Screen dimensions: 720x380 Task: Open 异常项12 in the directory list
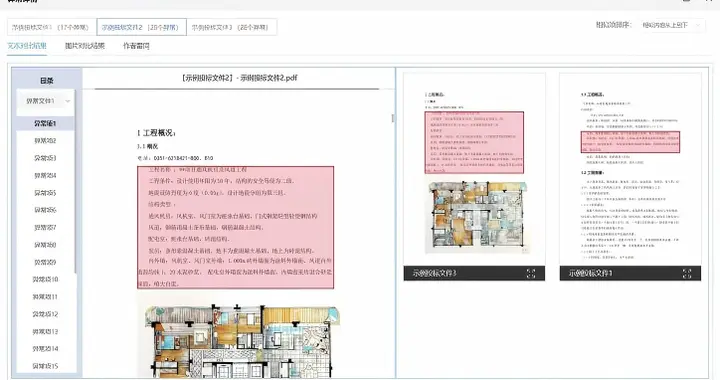tap(45, 314)
